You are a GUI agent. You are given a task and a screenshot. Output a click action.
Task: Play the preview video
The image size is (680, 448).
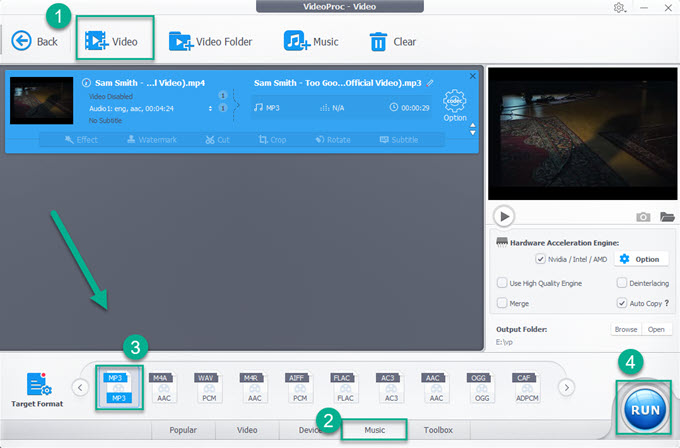tap(504, 216)
